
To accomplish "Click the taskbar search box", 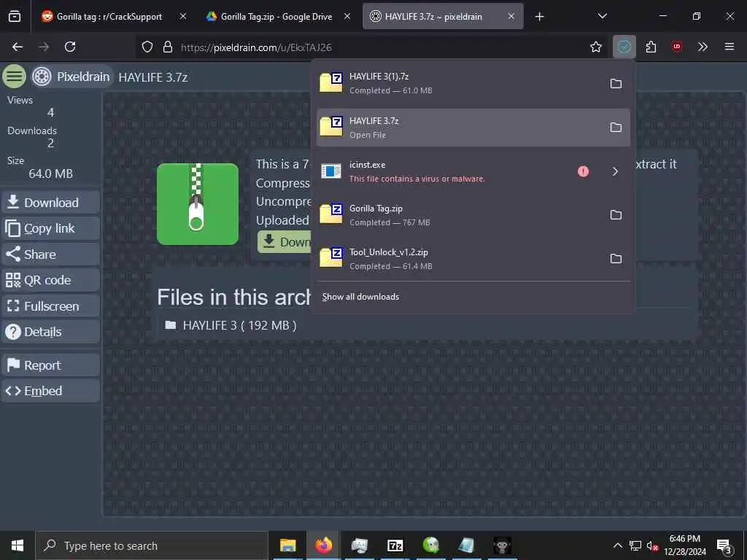I will tap(152, 545).
